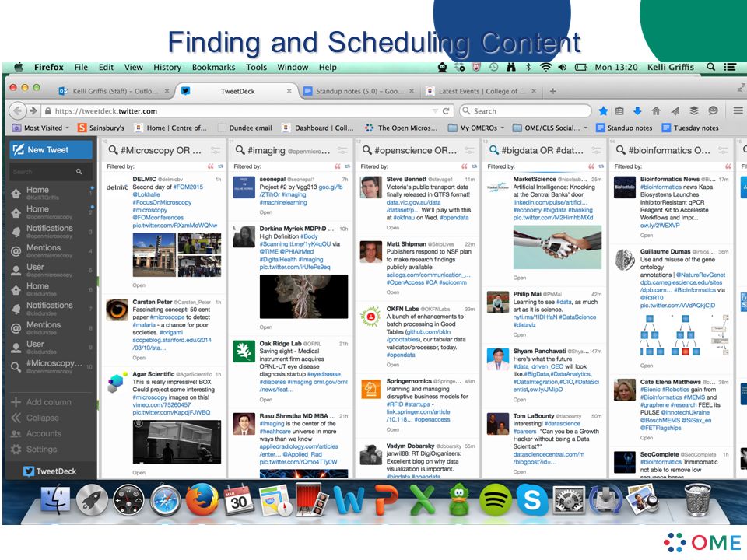Screen dimensions: 747x560
Task: Open the Bookmarks menu
Action: tap(213, 67)
